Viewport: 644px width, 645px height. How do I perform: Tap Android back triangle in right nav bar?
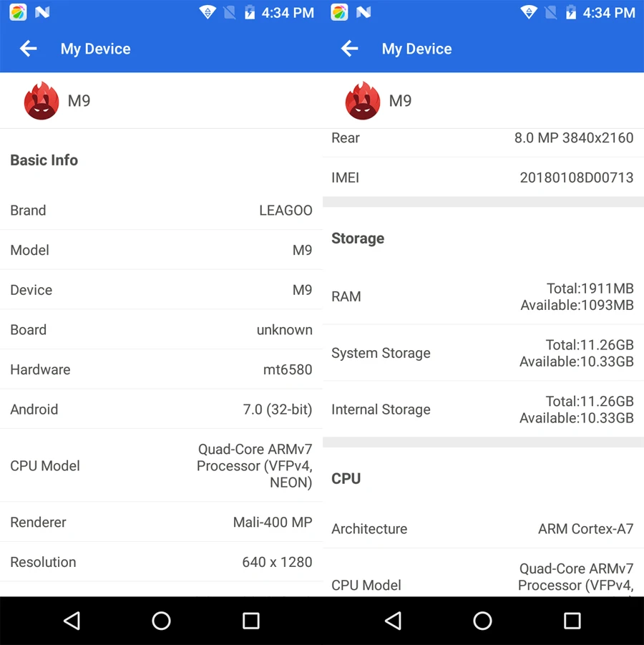[393, 621]
